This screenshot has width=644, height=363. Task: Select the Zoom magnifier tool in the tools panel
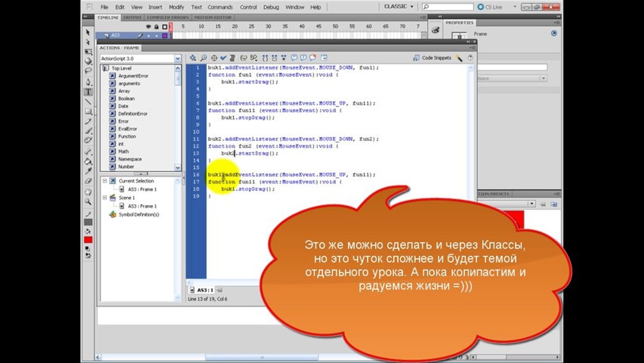(88, 201)
